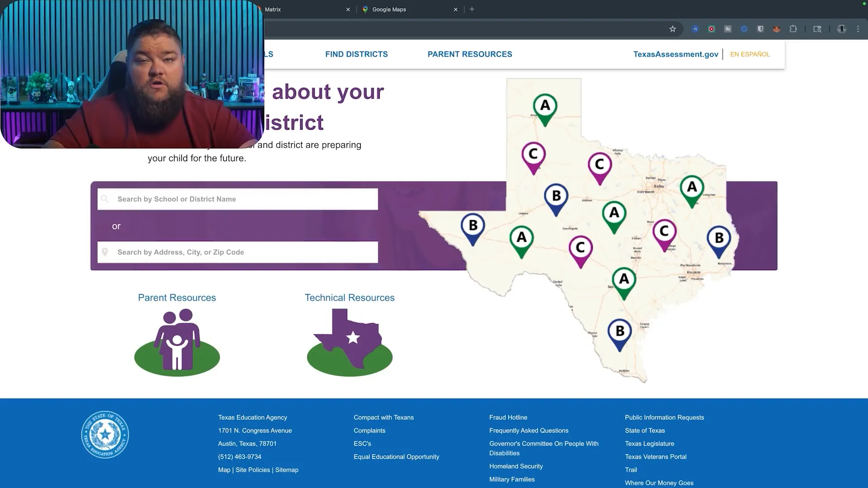Click the red hexagon play extension icon
This screenshot has width=868, height=488.
[x=712, y=29]
